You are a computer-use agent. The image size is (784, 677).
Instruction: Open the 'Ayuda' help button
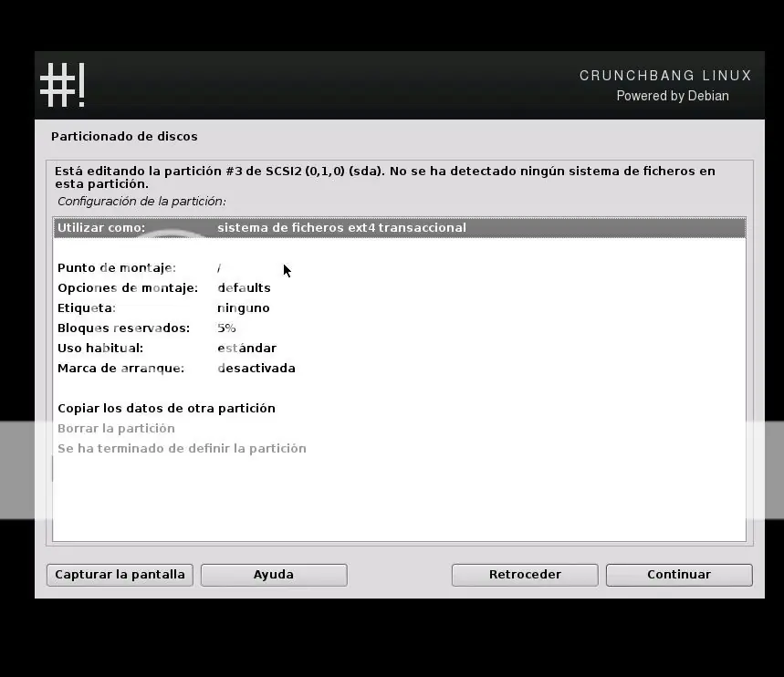point(274,575)
